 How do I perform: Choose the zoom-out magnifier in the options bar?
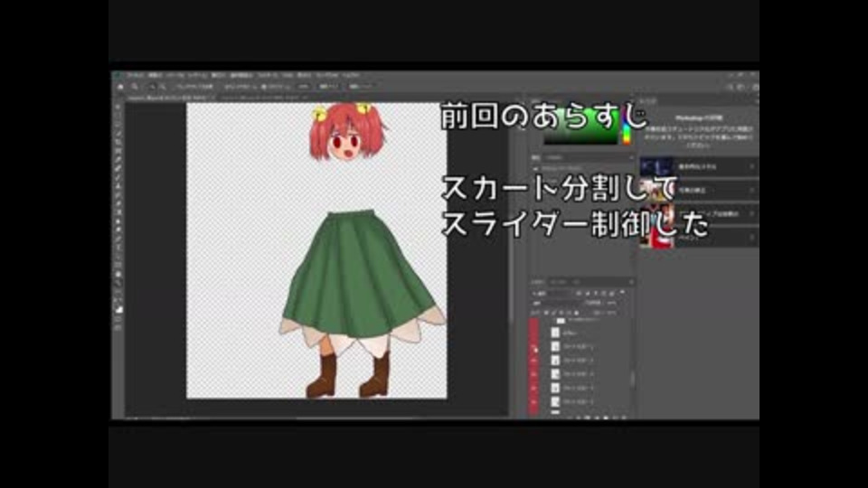click(x=162, y=87)
